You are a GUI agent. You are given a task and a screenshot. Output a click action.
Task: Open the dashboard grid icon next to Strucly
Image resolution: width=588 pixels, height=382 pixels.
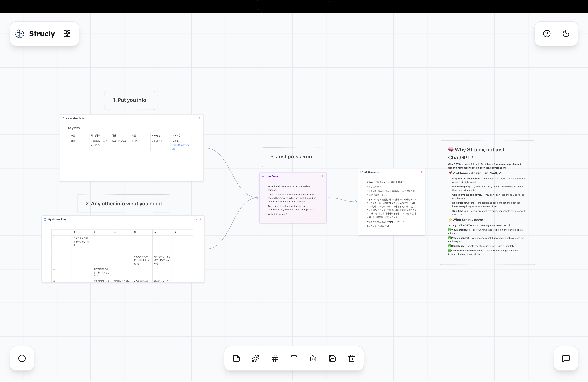coord(67,34)
